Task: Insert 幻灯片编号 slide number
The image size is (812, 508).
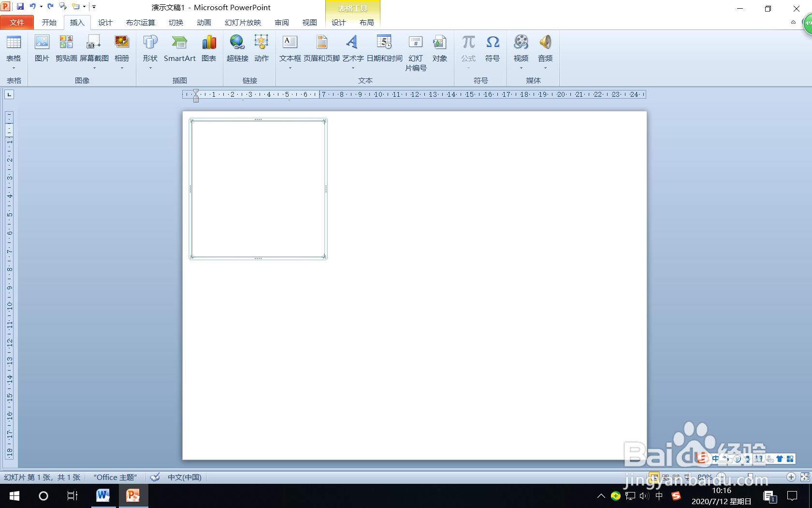Action: [x=416, y=53]
